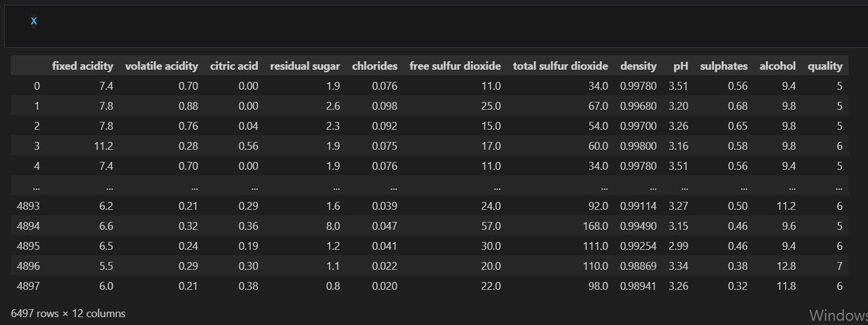Select the sulphates column header
This screenshot has height=325, width=868.
pos(724,66)
